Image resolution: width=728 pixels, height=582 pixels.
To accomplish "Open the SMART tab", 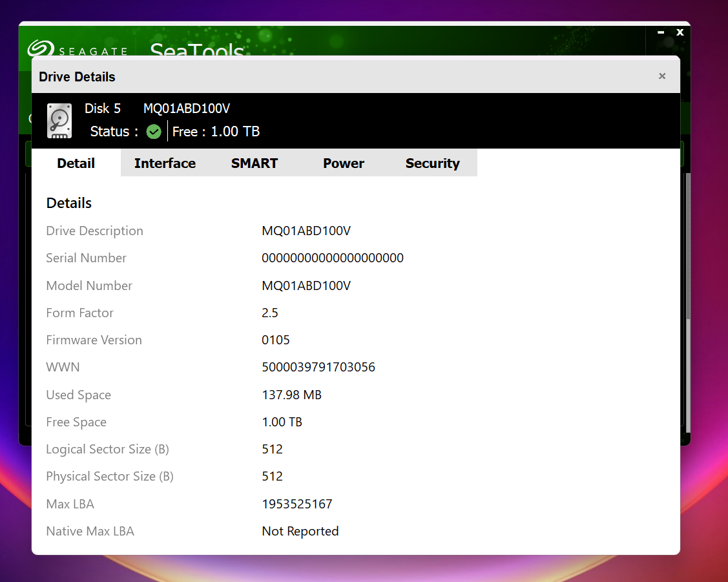I will click(x=255, y=163).
